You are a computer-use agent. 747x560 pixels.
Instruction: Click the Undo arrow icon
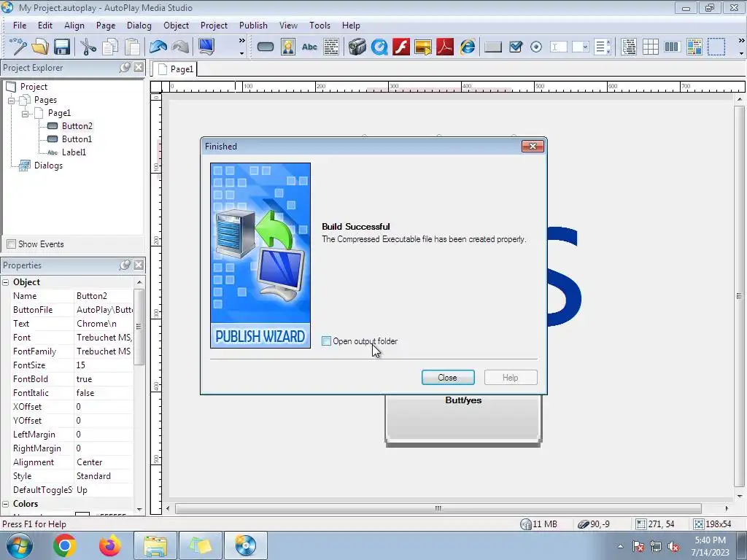pyautogui.click(x=158, y=47)
